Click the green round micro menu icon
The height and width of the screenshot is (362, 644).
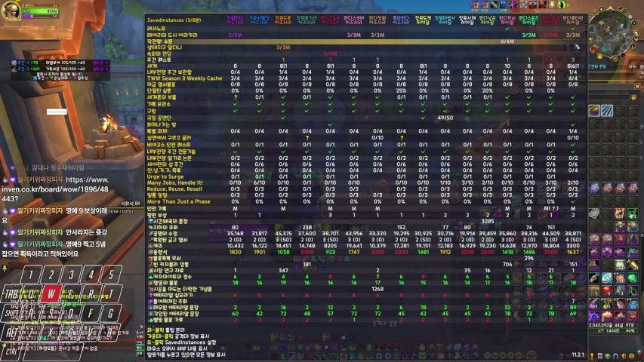(608, 356)
